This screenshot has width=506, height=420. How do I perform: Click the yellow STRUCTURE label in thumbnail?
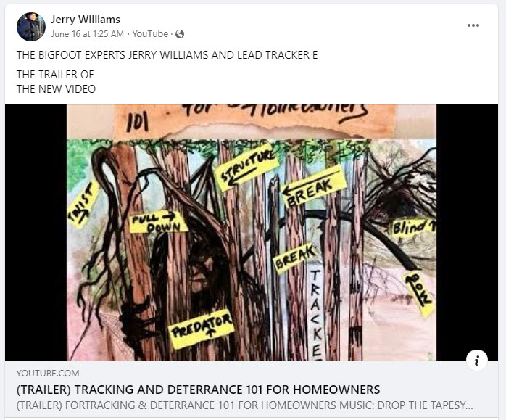click(x=247, y=167)
